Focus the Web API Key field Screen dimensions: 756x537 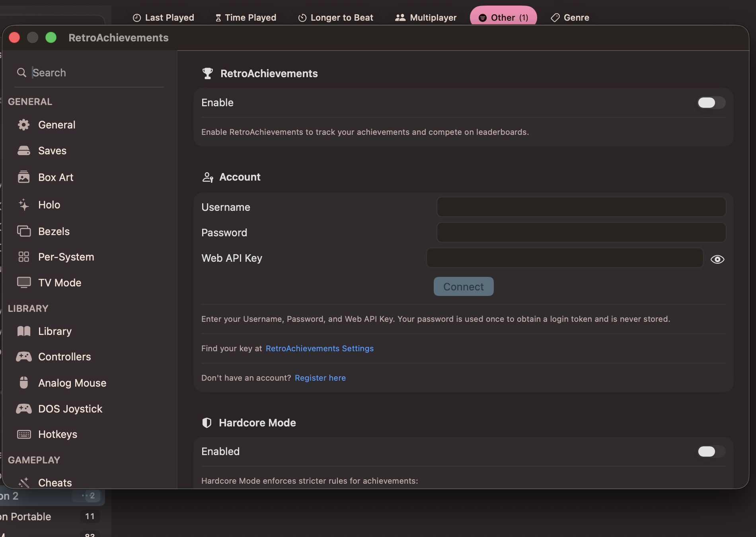(x=565, y=258)
